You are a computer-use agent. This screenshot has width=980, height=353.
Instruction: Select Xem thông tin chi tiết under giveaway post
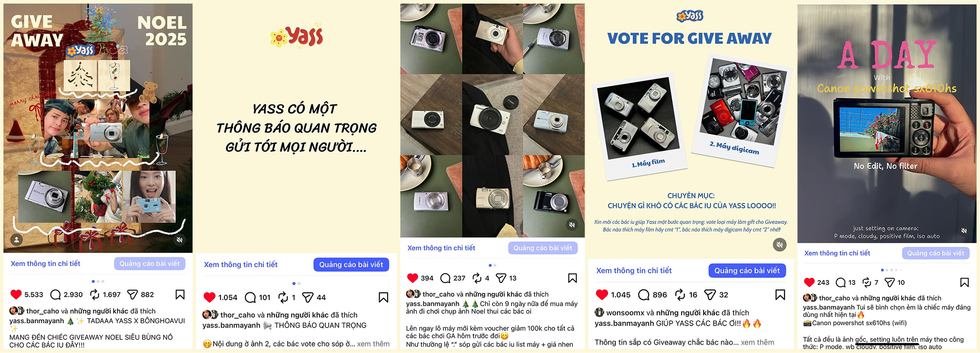point(46,263)
